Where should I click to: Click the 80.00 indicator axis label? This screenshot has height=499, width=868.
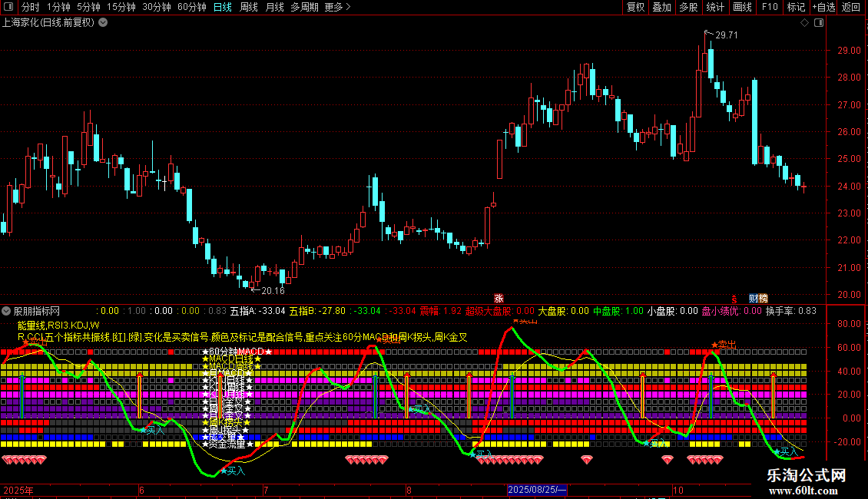pyautogui.click(x=847, y=324)
